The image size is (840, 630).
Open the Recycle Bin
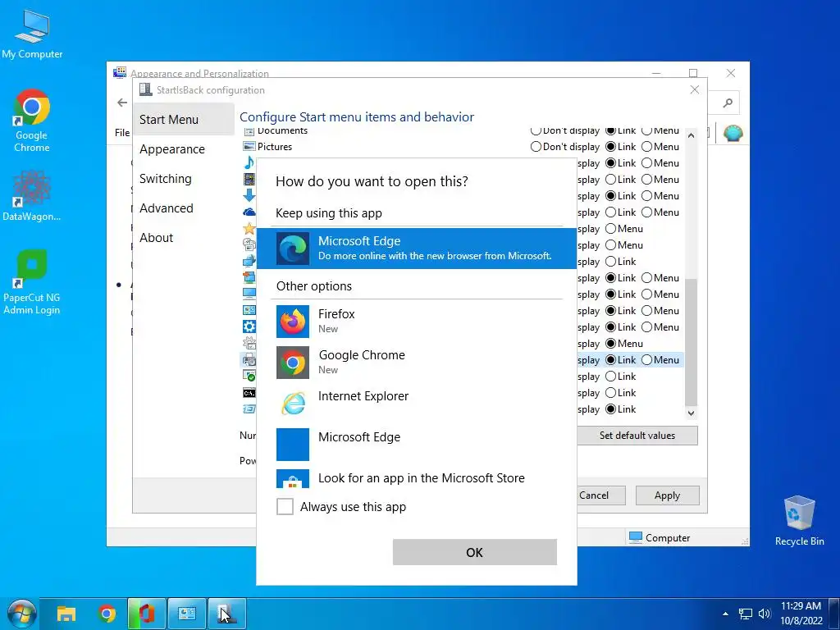click(799, 521)
